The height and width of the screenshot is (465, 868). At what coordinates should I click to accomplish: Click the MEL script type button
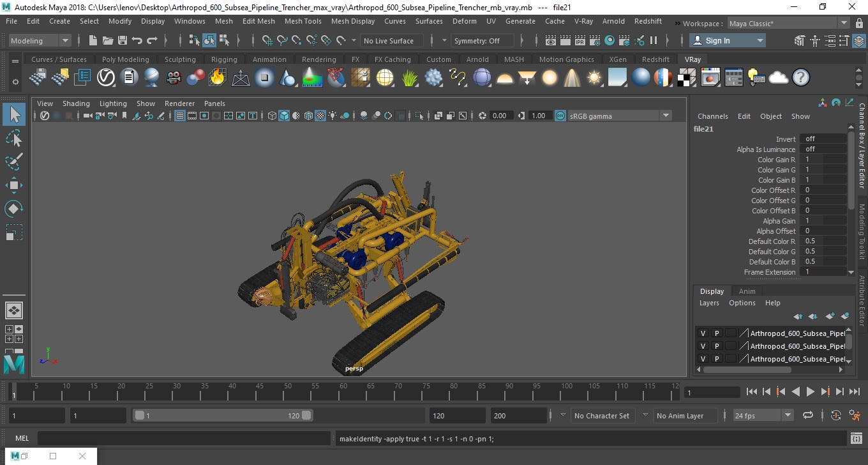tap(22, 438)
